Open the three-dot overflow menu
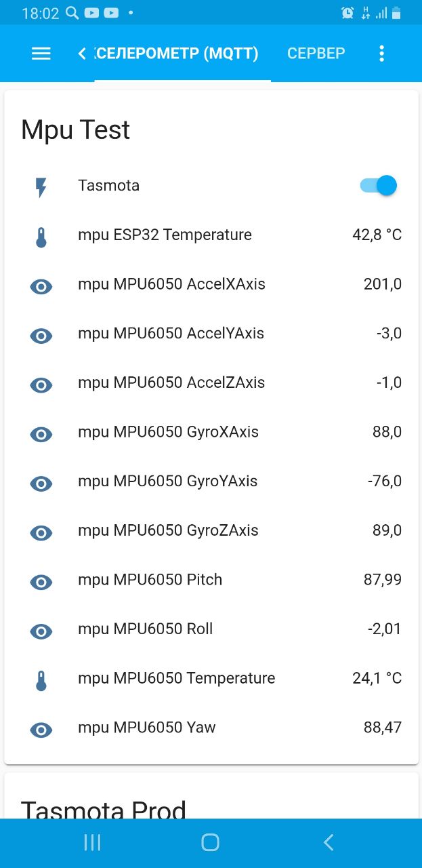The width and height of the screenshot is (422, 868). click(x=381, y=54)
